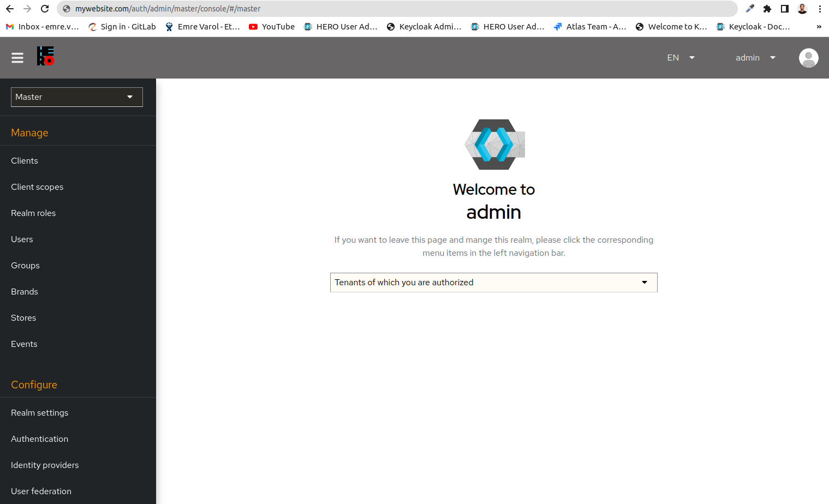Image resolution: width=829 pixels, height=504 pixels.
Task: Reload the page with the refresh icon
Action: [45, 9]
